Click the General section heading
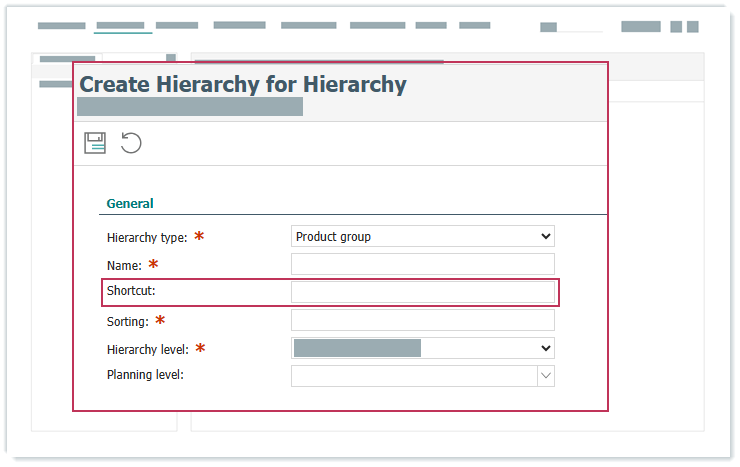This screenshot has height=467, width=740. point(130,203)
